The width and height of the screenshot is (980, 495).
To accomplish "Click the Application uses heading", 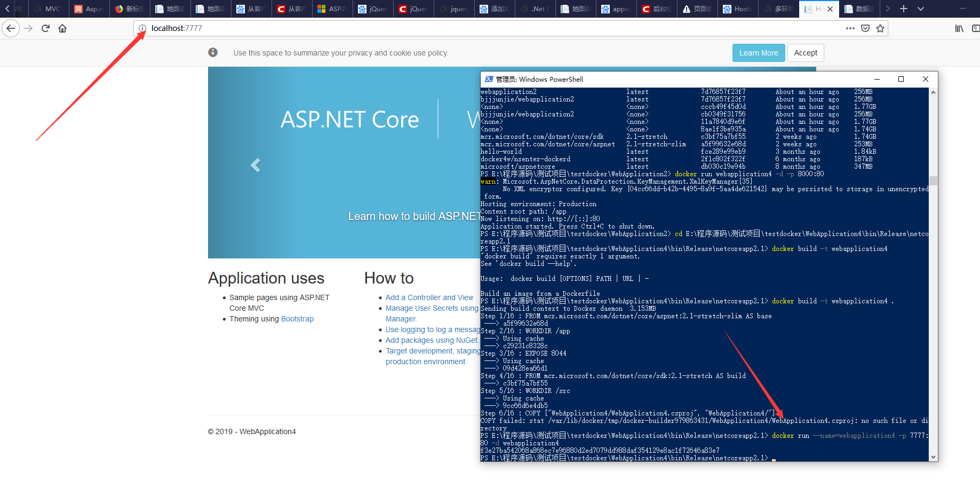I will pyautogui.click(x=266, y=278).
